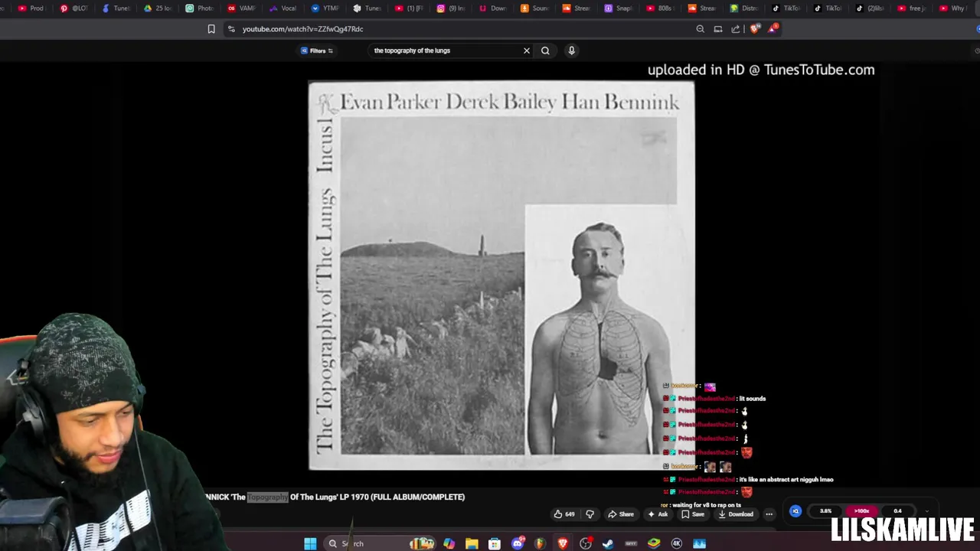Open Copilot from the taskbar
Viewport: 980px width, 551px height.
click(449, 543)
